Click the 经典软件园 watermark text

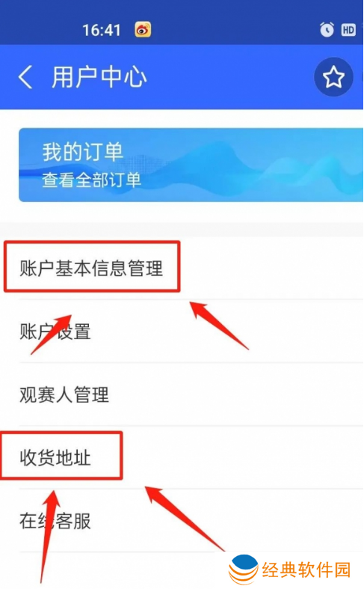click(x=306, y=570)
